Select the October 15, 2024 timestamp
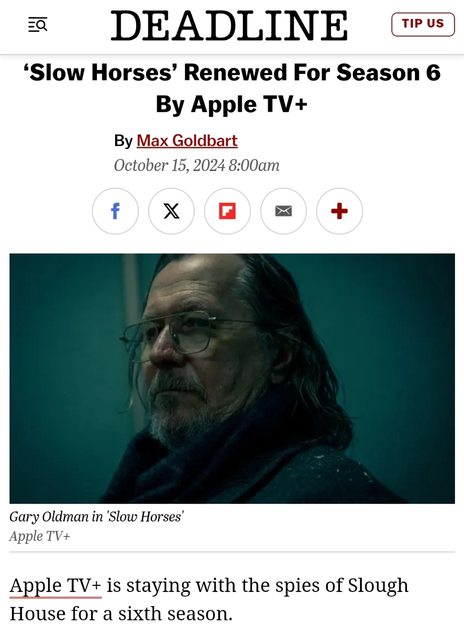Image resolution: width=464 pixels, height=640 pixels. pyautogui.click(x=197, y=165)
